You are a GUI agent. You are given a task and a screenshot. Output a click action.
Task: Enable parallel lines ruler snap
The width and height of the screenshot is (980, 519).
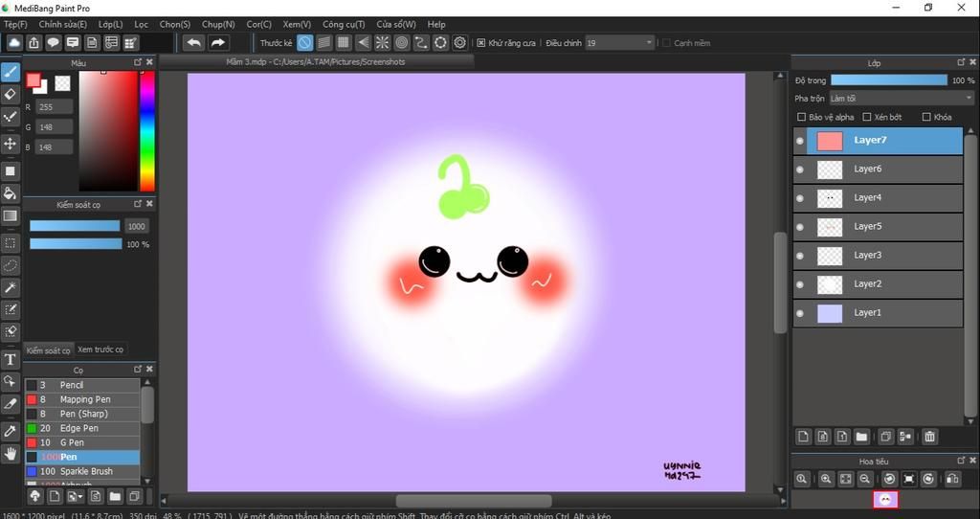(x=323, y=42)
